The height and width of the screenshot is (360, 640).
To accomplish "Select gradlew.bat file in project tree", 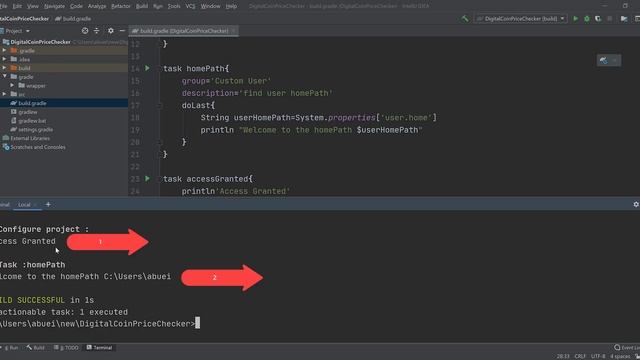I will (32, 121).
